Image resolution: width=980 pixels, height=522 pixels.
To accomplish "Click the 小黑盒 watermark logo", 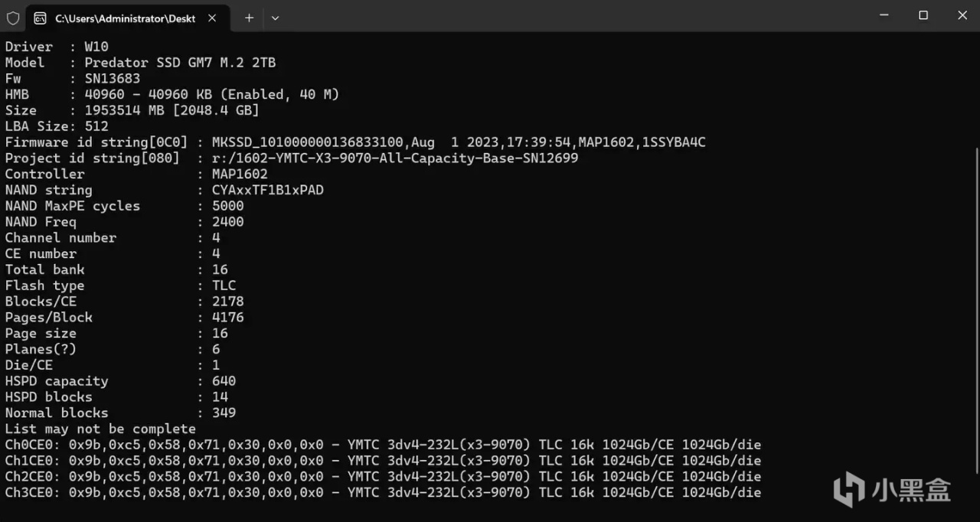I will click(x=892, y=489).
